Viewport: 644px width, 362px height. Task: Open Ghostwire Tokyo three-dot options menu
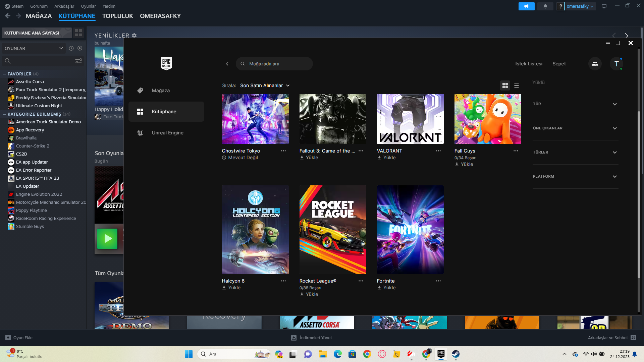point(283,151)
